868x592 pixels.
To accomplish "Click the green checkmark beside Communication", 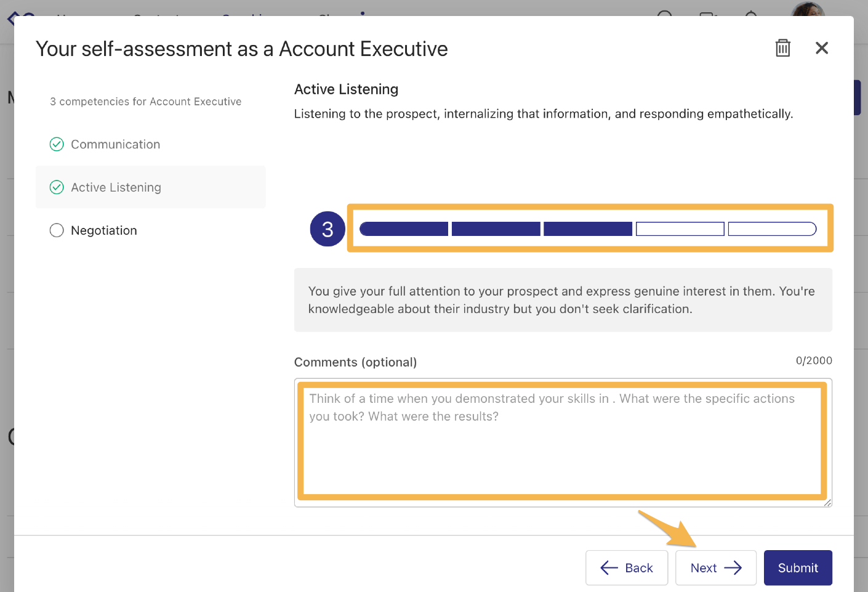I will (57, 144).
